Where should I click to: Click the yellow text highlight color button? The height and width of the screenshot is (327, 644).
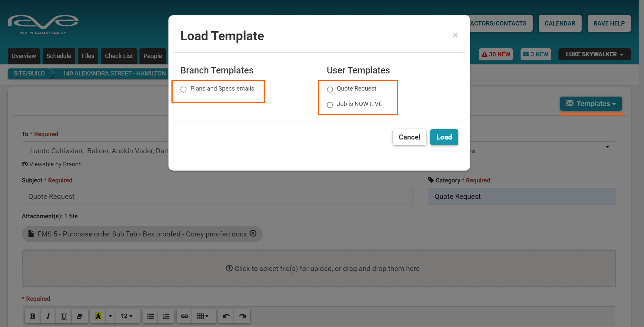point(98,316)
